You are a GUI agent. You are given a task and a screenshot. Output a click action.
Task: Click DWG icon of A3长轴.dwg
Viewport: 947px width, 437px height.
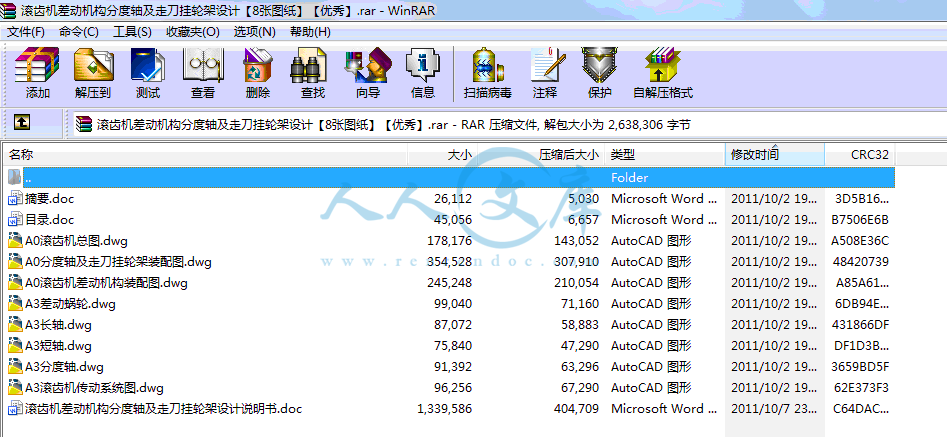(x=15, y=325)
